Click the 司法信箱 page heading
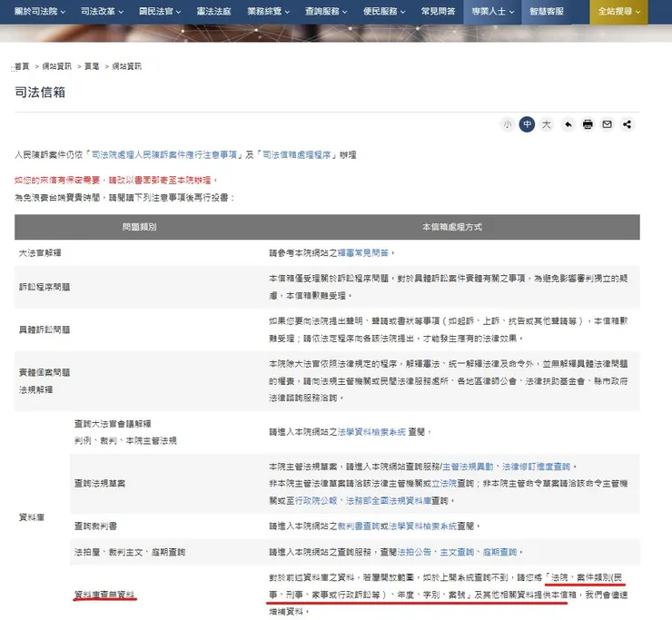The width and height of the screenshot is (672, 620). pos(40,92)
